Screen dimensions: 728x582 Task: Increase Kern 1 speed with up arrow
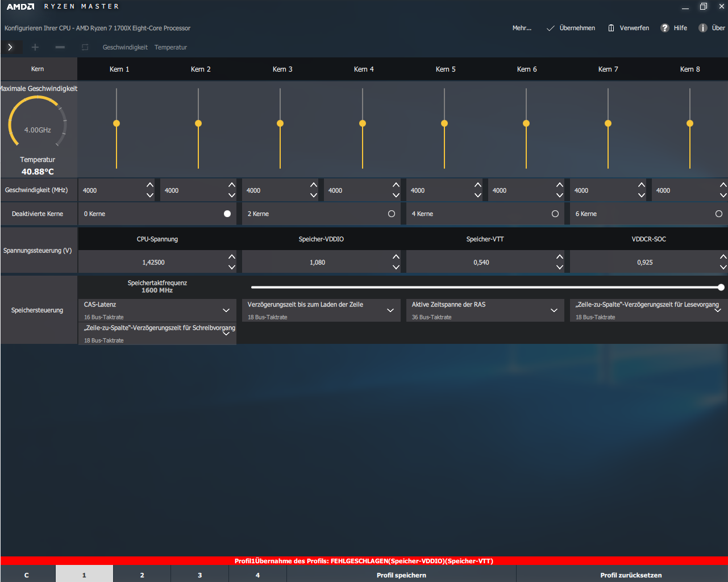(150, 185)
